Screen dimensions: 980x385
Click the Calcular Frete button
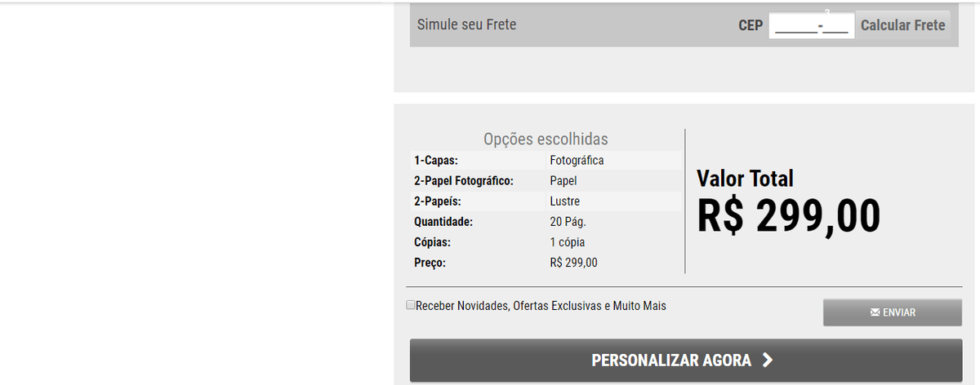902,25
